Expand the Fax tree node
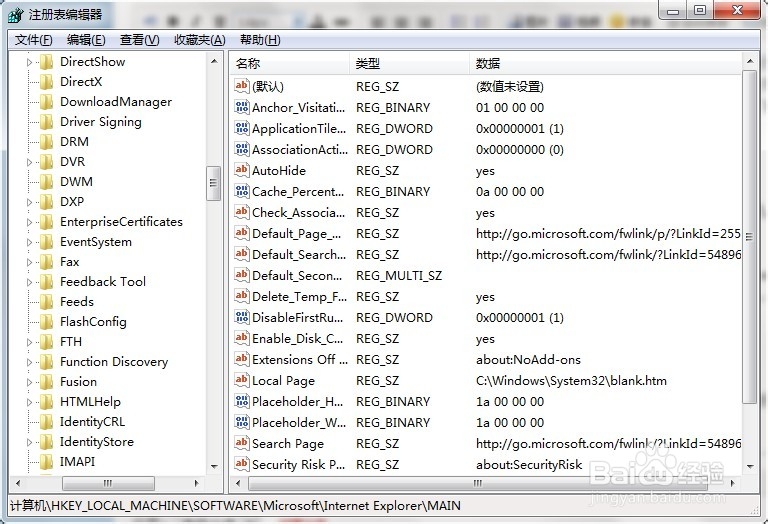The width and height of the screenshot is (768, 524). coord(29,262)
